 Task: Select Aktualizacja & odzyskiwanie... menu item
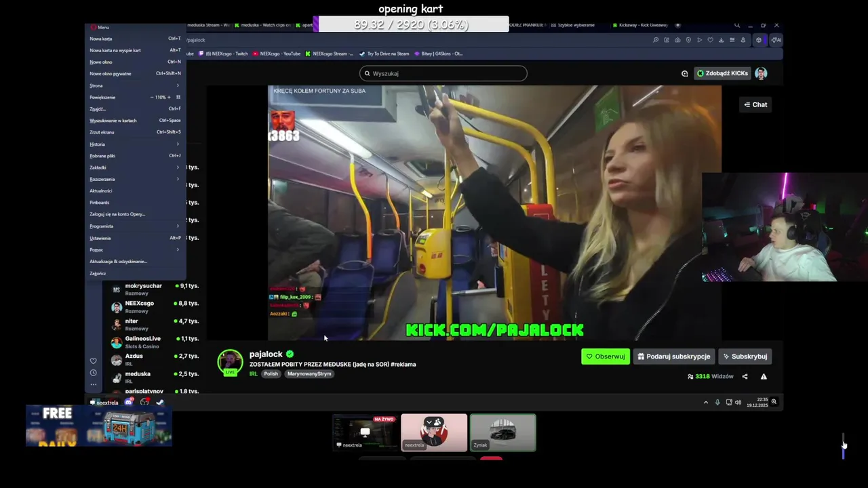136,261
